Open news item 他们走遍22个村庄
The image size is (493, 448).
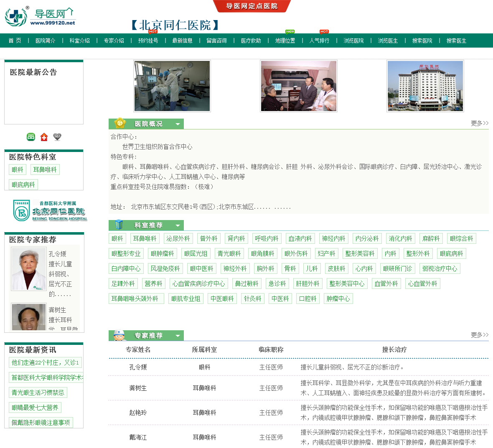coord(45,362)
